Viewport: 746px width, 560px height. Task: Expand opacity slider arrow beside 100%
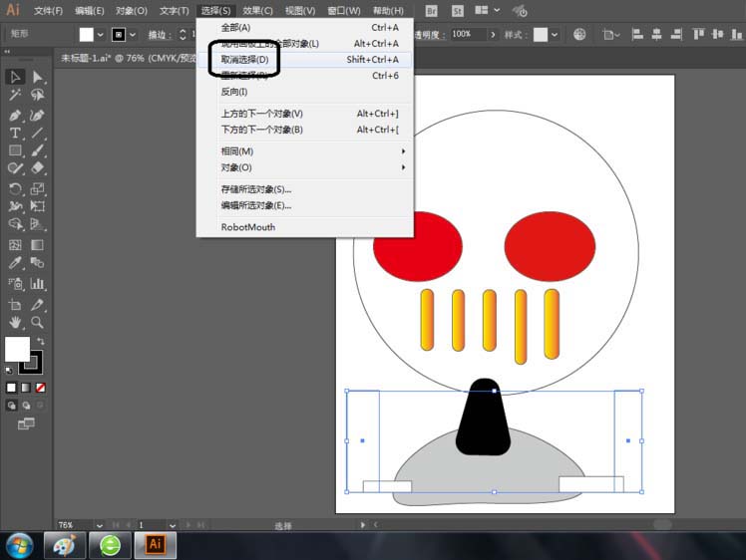493,34
